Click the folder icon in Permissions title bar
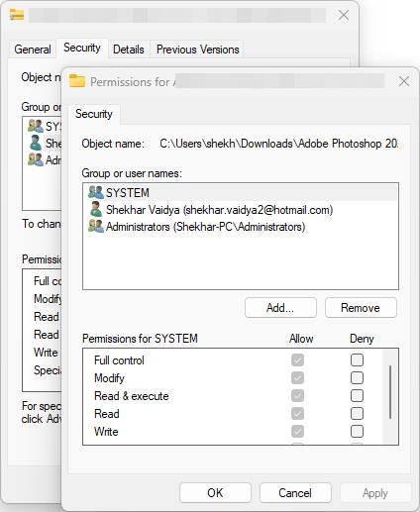420x512 pixels. point(77,81)
